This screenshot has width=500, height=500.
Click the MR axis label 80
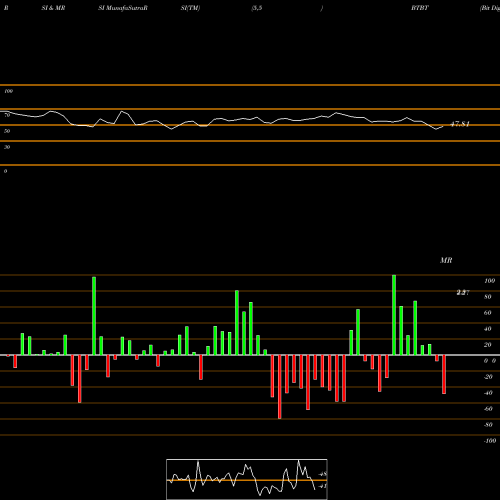pyautogui.click(x=488, y=297)
